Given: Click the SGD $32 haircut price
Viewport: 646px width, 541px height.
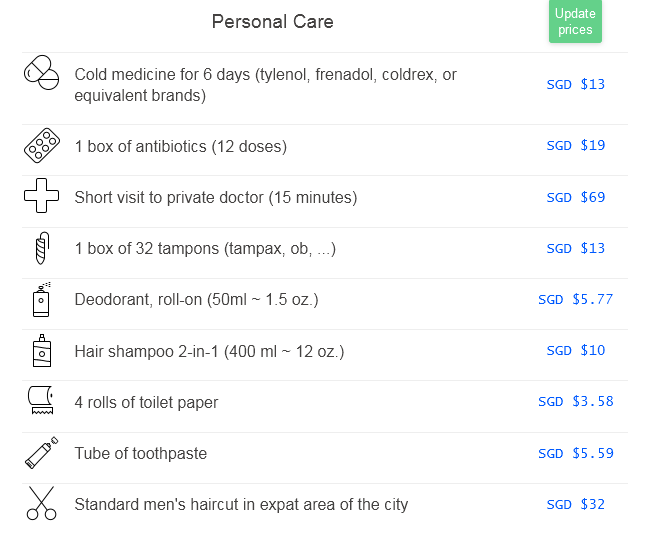Looking at the screenshot, I should (x=575, y=504).
